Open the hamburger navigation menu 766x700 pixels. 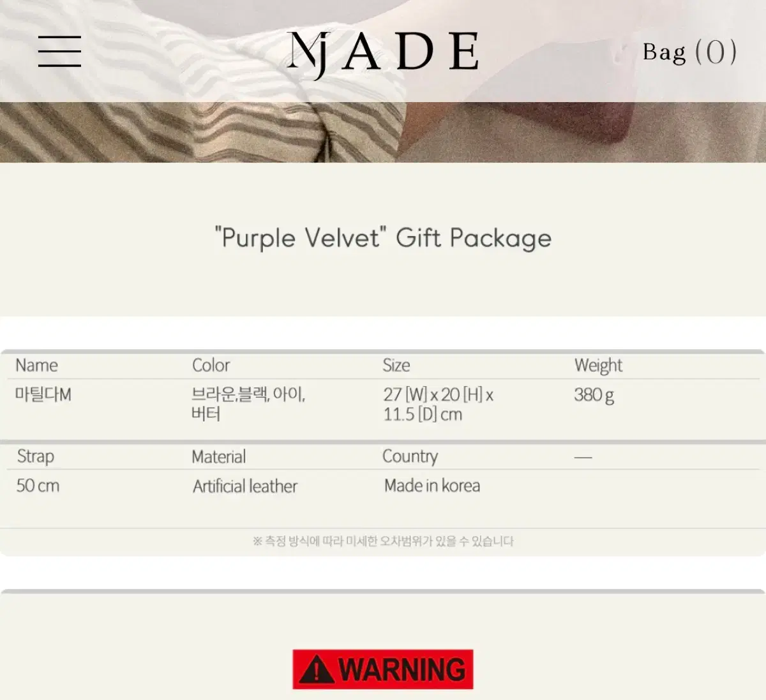coord(59,51)
